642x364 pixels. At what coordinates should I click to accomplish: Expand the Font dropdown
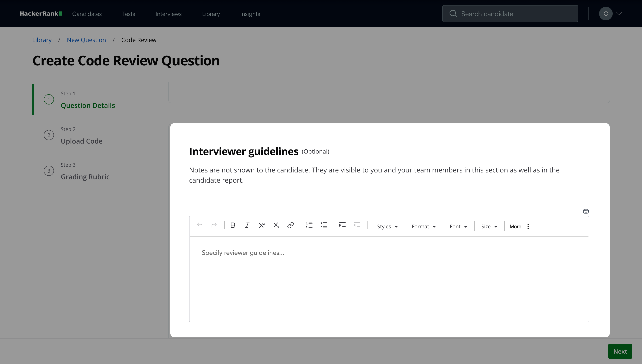coord(458,227)
